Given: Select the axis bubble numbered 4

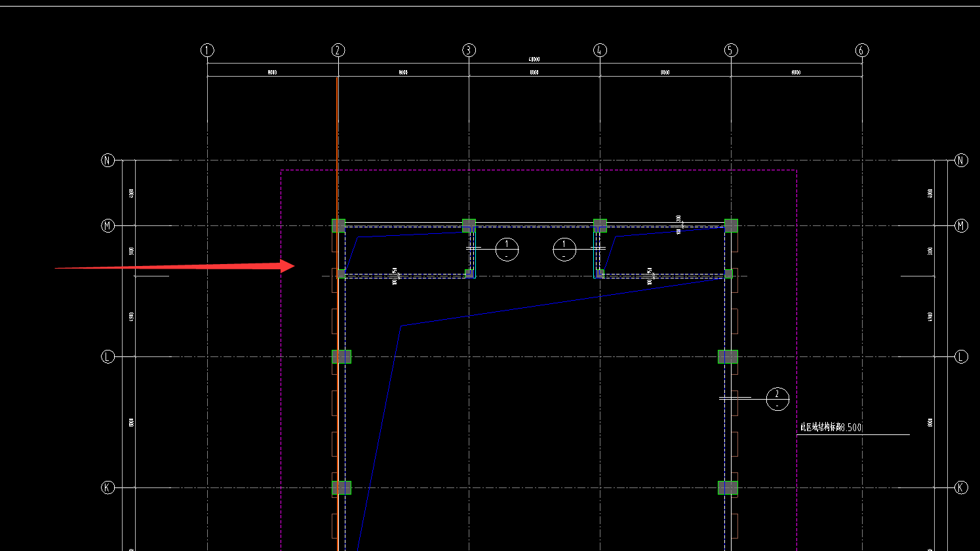Looking at the screenshot, I should tap(600, 50).
